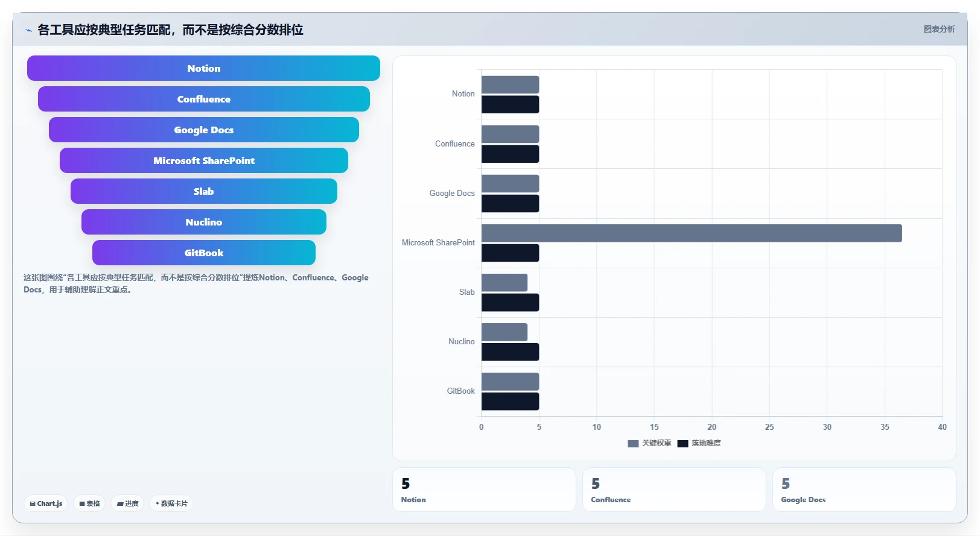Click the 进度 tag chip
Screen dimensions: 980x536
[x=127, y=503]
